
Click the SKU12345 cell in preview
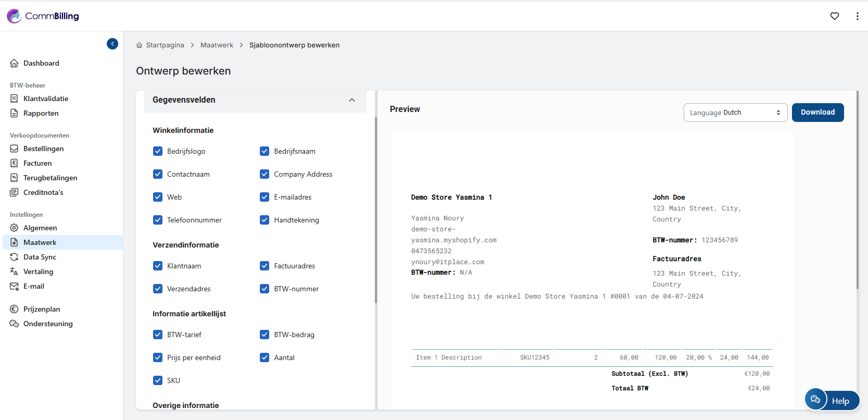535,357
